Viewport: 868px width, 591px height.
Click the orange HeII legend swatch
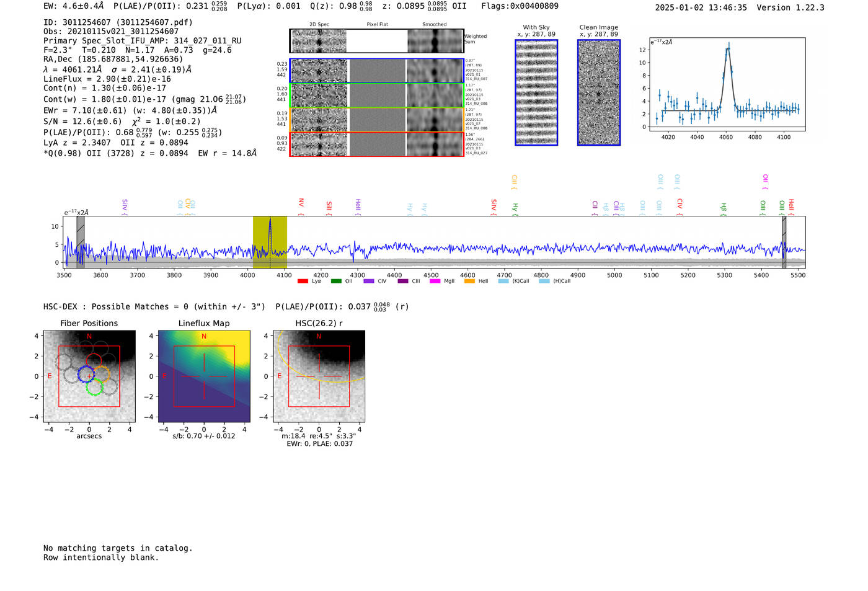469,281
